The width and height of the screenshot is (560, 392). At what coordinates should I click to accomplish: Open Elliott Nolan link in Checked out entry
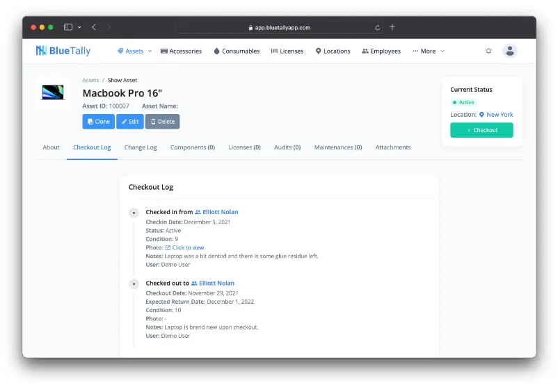coord(216,283)
